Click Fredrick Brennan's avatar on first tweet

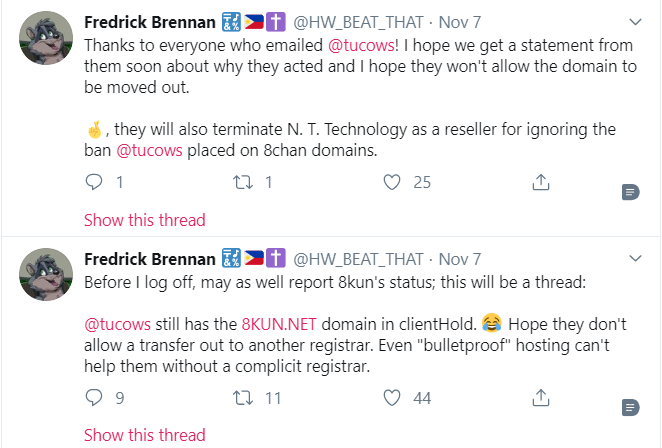(43, 44)
